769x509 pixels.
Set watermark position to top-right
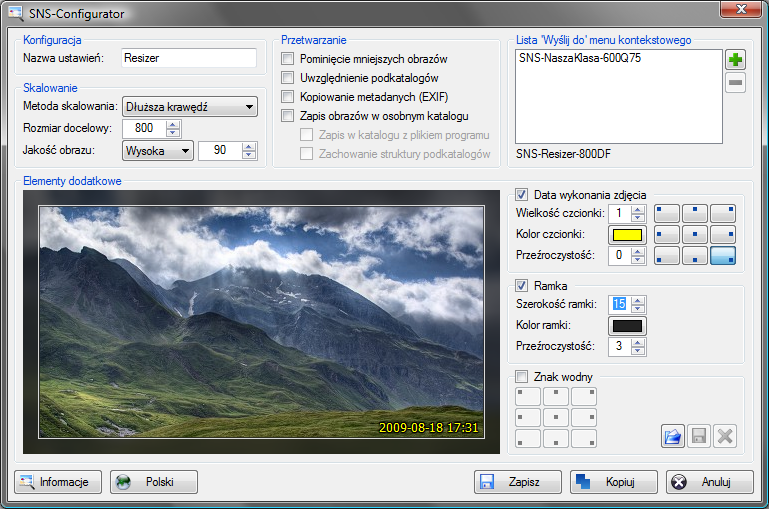(584, 396)
